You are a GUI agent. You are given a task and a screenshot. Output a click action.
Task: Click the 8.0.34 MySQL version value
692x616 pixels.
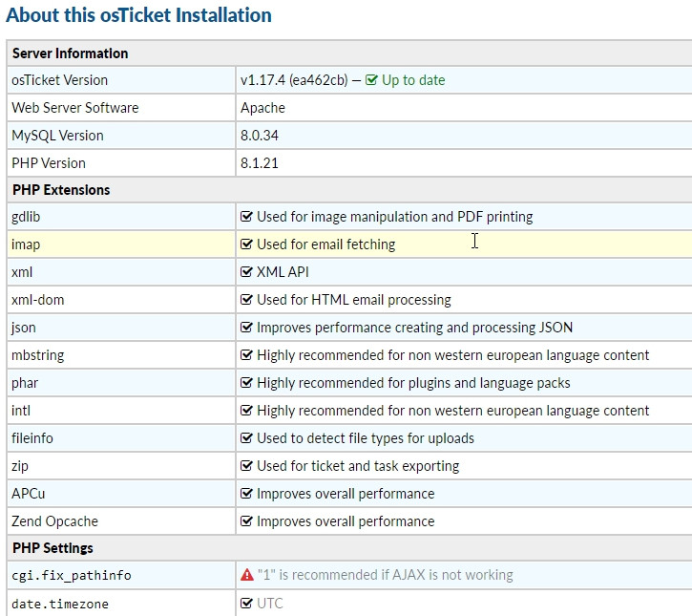click(x=260, y=136)
